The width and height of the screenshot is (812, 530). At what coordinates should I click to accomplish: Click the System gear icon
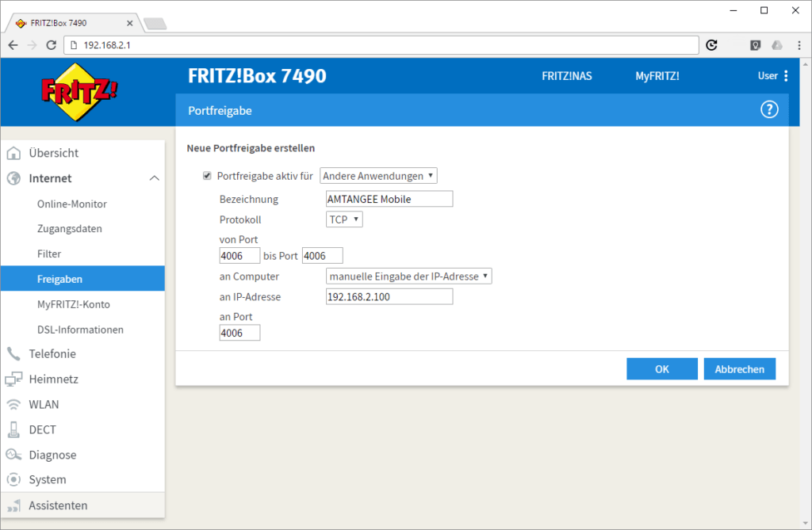pos(13,480)
